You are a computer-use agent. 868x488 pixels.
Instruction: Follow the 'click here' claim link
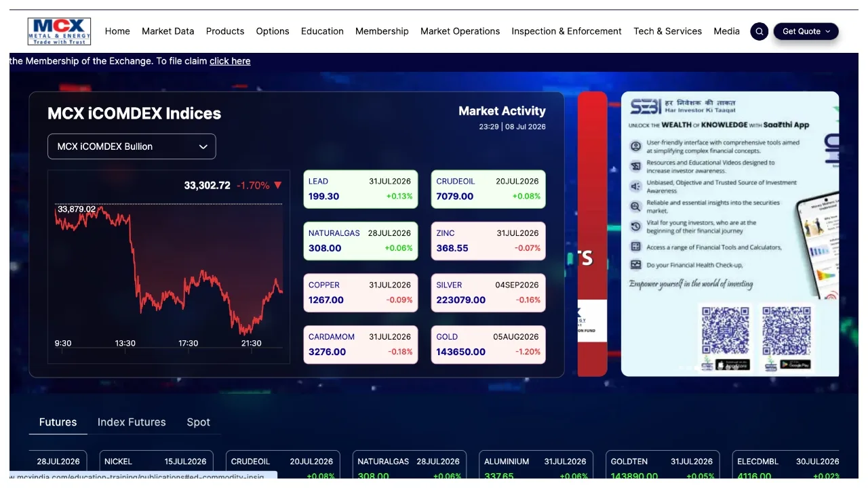pyautogui.click(x=230, y=61)
